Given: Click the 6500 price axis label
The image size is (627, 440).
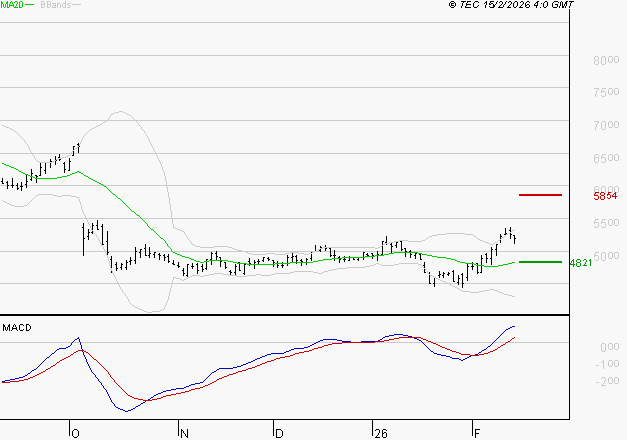Looking at the screenshot, I should click(x=606, y=158).
